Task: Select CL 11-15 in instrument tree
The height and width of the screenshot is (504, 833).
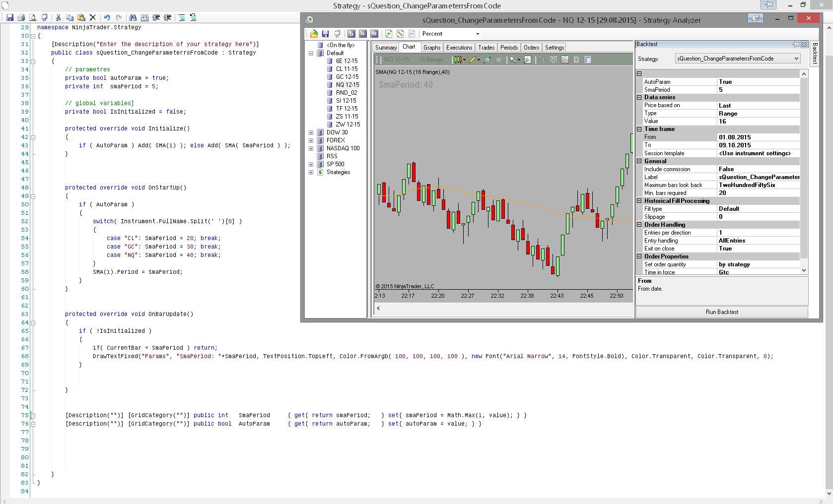Action: 347,69
